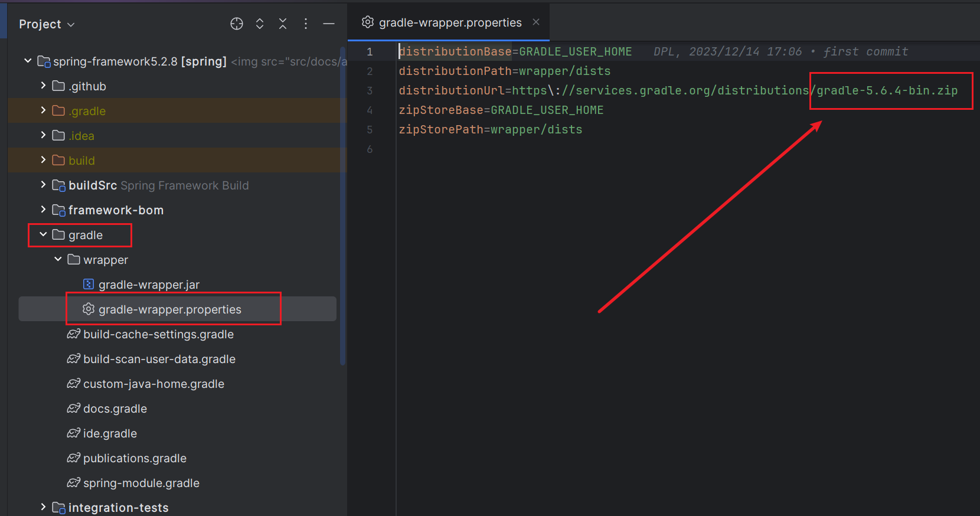
Task: Expand the .gradle folder
Action: [x=43, y=110]
